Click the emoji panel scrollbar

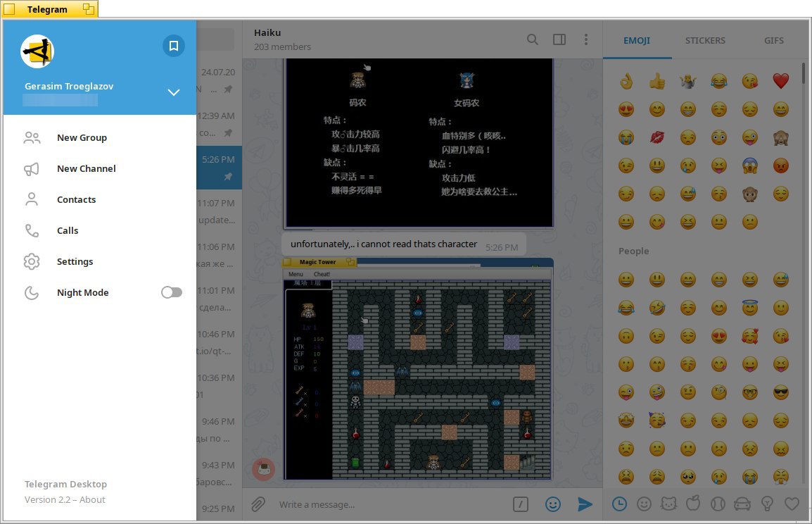coord(804,73)
